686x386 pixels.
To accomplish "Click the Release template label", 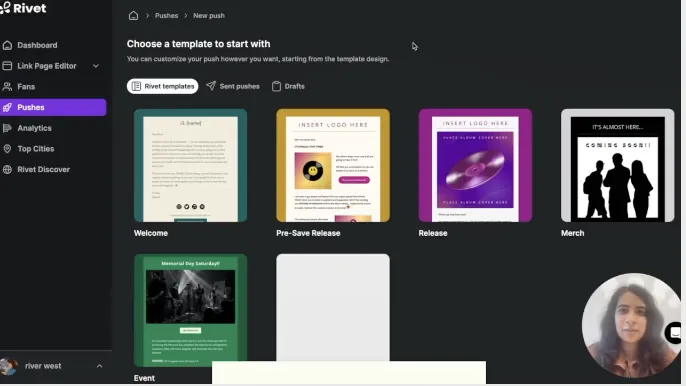I will point(433,233).
